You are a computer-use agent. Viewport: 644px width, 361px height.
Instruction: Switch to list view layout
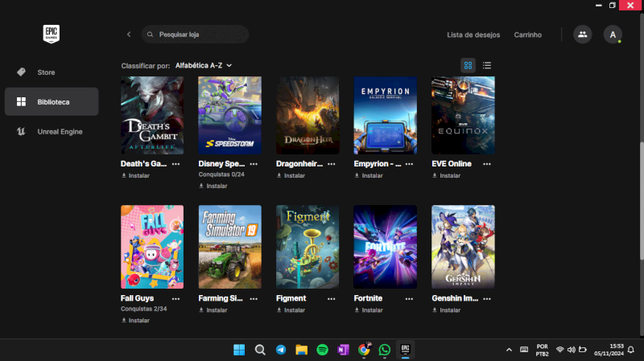[487, 65]
